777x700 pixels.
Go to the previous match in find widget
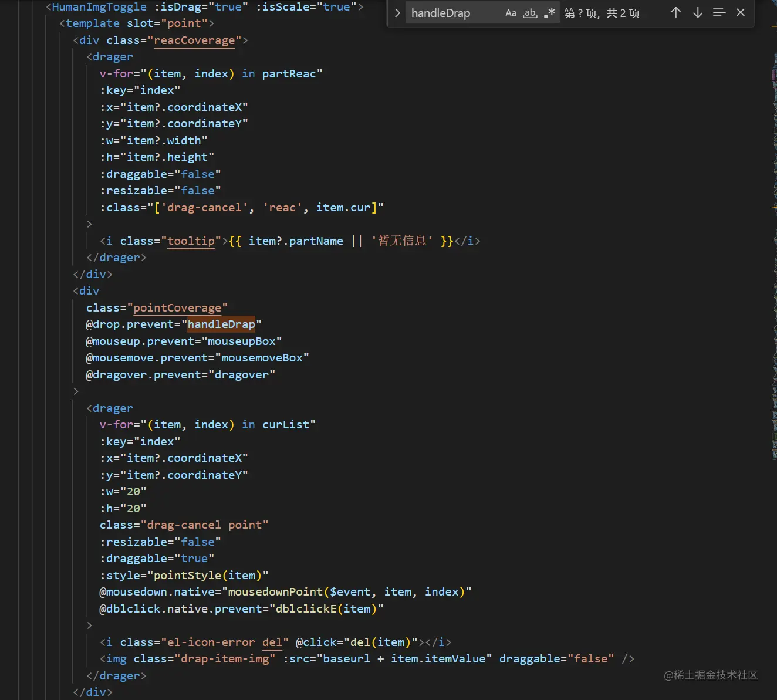[x=675, y=12]
